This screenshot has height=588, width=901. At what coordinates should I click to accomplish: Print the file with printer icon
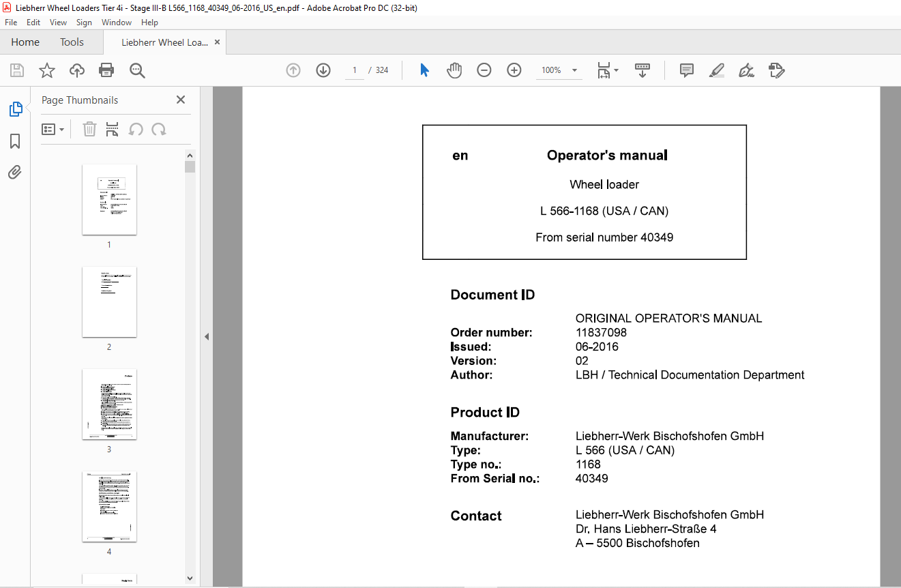tap(106, 70)
